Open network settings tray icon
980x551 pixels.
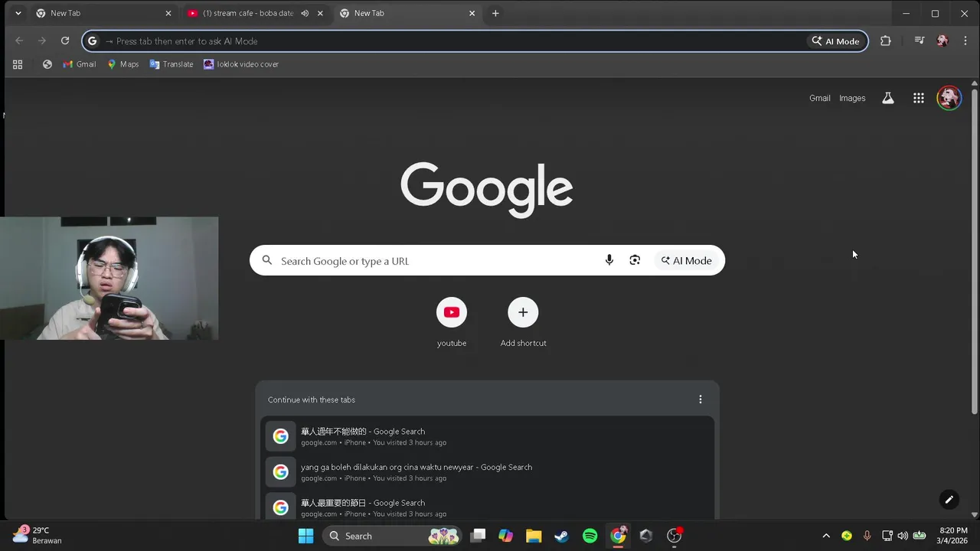[x=887, y=536]
